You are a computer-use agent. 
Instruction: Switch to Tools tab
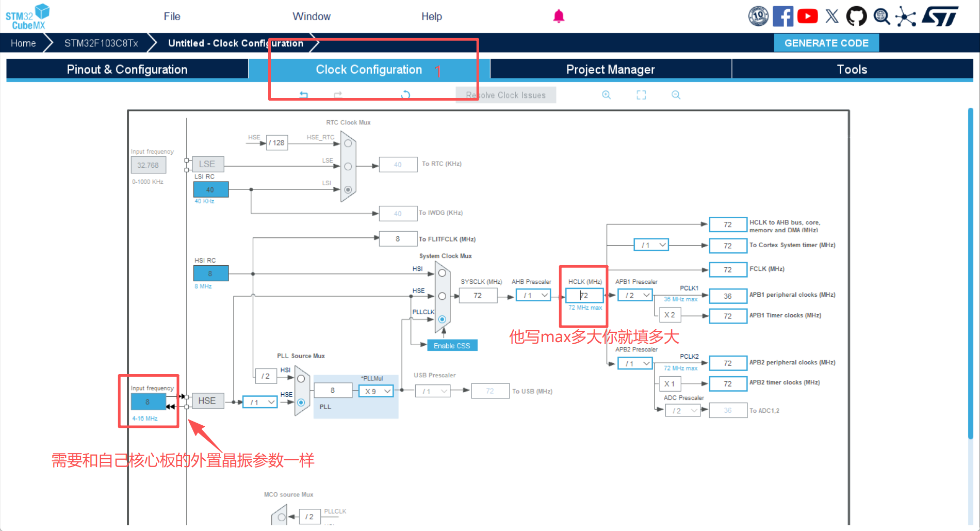(x=852, y=70)
